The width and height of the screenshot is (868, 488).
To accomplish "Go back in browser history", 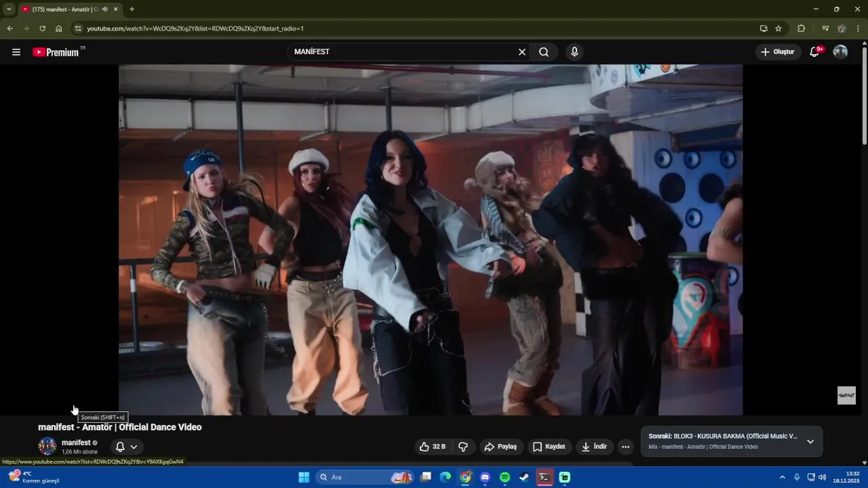I will [9, 28].
